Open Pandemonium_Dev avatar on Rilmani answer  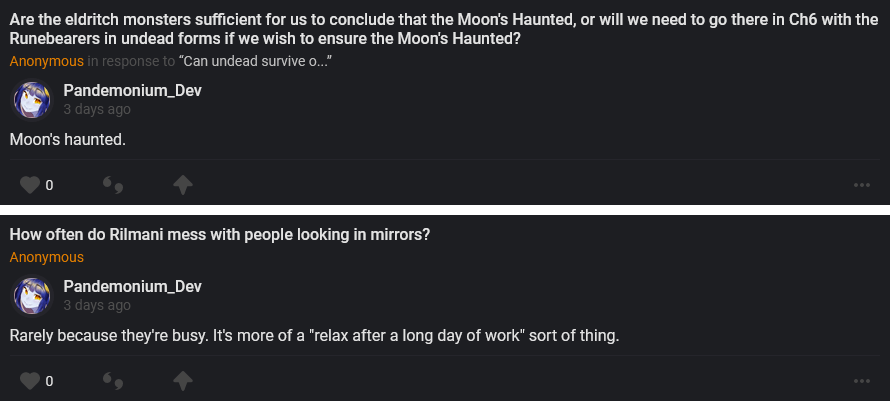click(31, 297)
